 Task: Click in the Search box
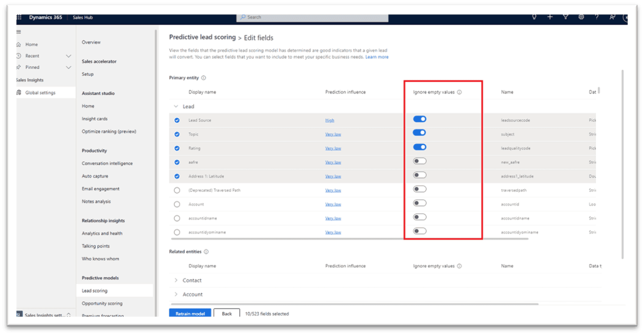[x=312, y=17]
